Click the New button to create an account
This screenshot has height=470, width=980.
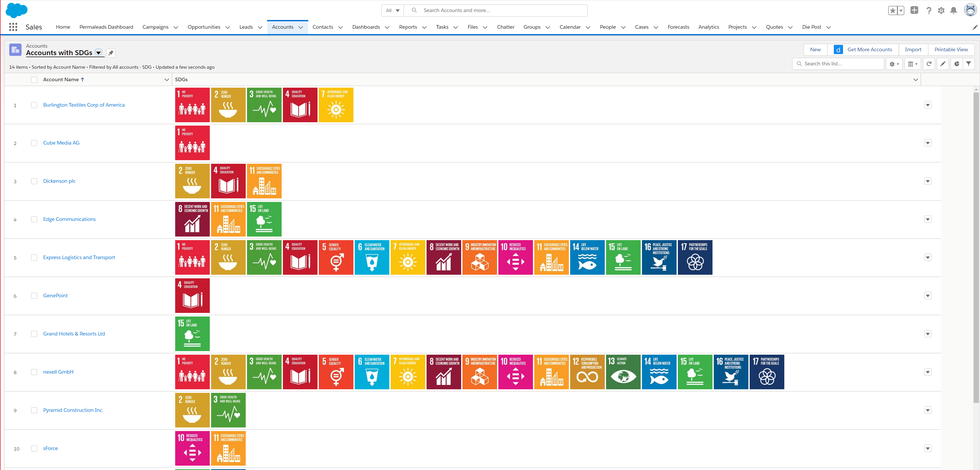pyautogui.click(x=815, y=49)
